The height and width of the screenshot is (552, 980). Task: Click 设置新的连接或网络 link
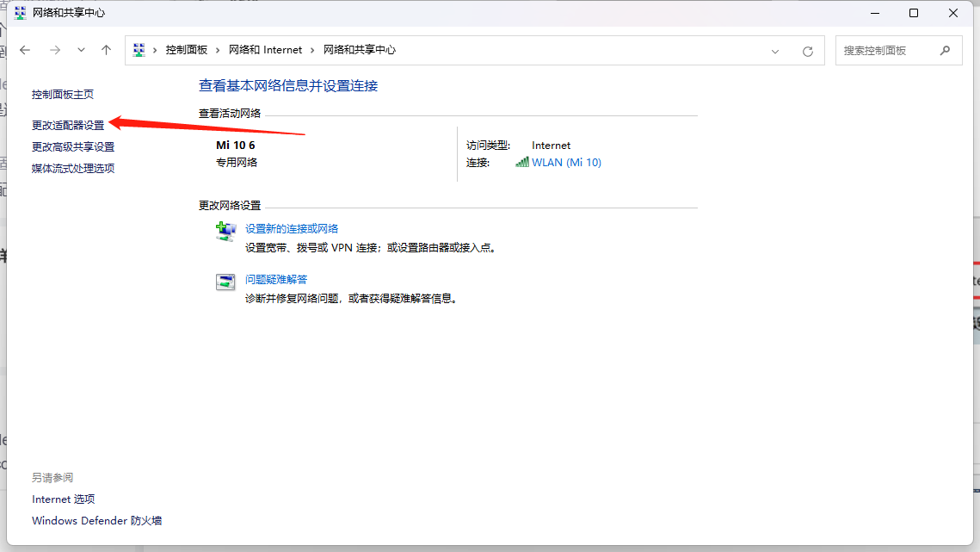(x=292, y=229)
